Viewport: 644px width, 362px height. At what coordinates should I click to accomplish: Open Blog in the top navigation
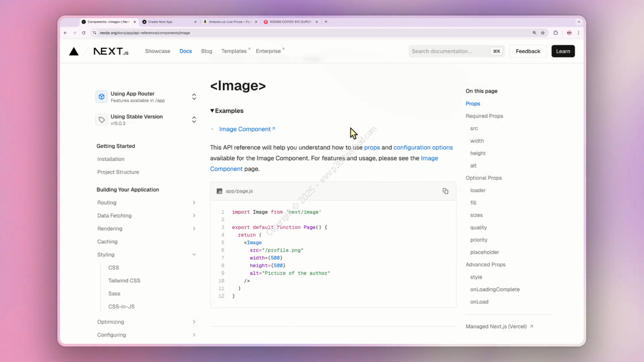pos(206,51)
